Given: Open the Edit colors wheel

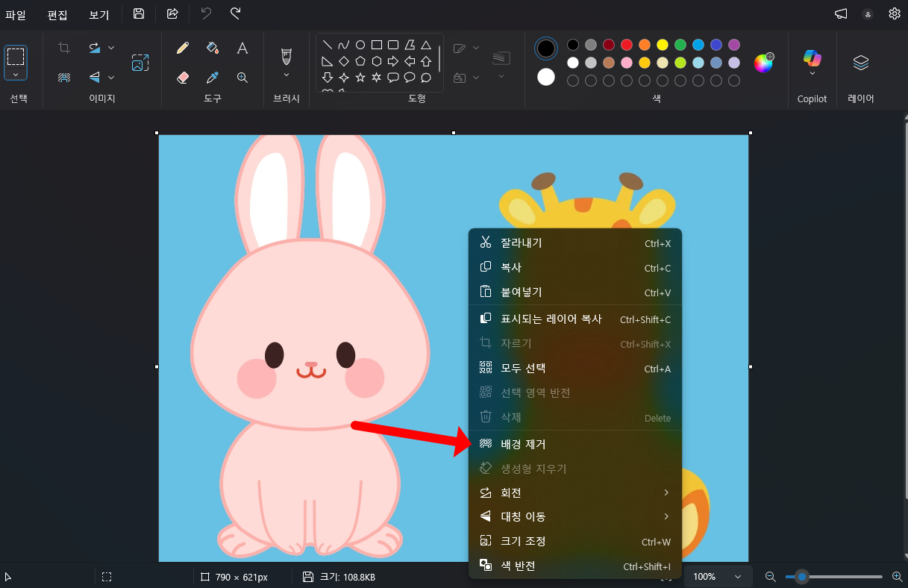Looking at the screenshot, I should 763,63.
